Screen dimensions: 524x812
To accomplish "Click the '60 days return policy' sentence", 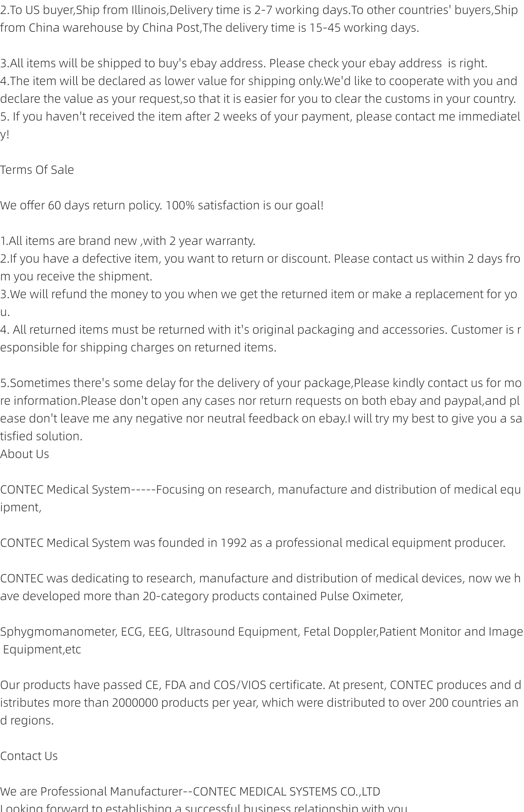I will 162,205.
